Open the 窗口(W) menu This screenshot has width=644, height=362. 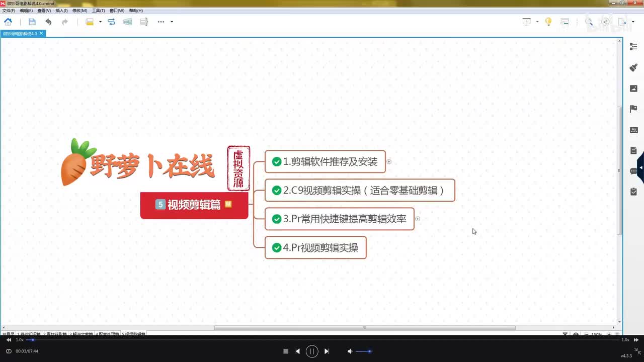tap(117, 11)
